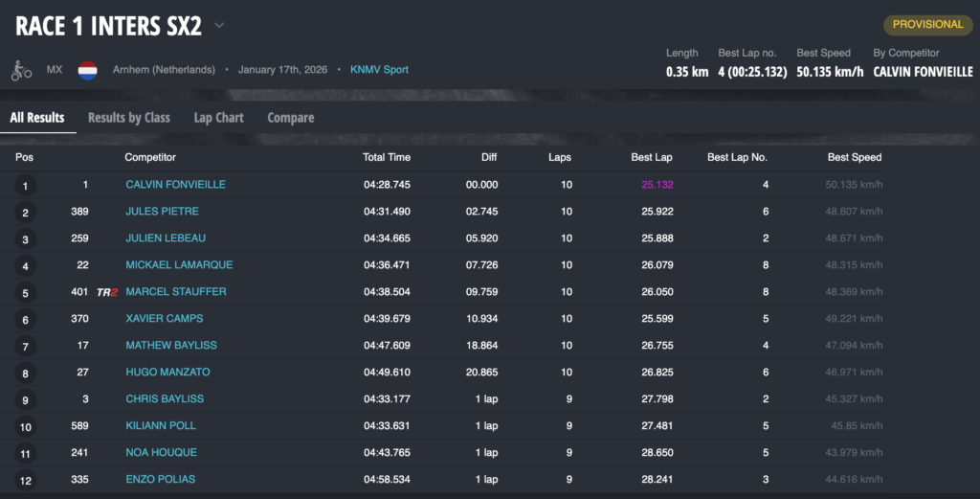Switch to Results by Class tab
Screen dimensions: 980x499
click(128, 118)
